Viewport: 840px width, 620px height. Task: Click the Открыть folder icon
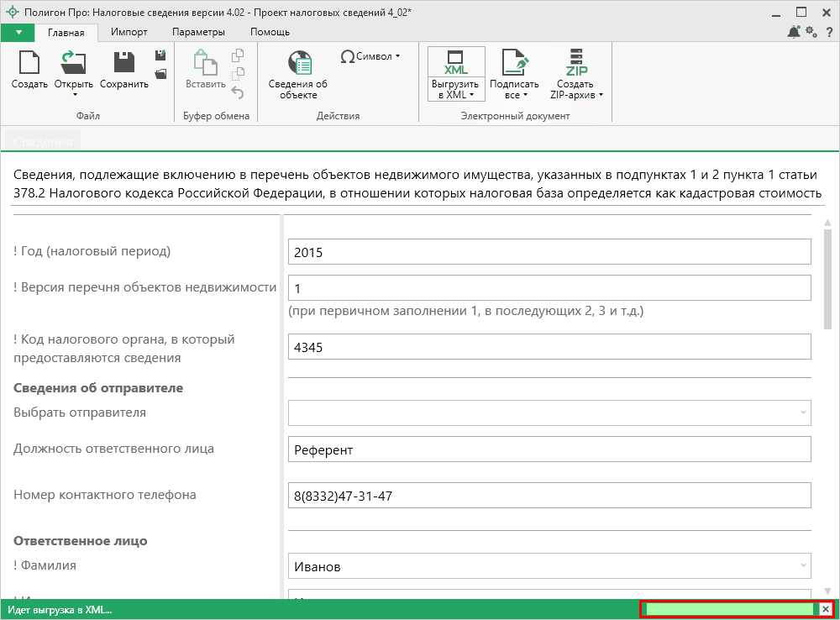(72, 64)
